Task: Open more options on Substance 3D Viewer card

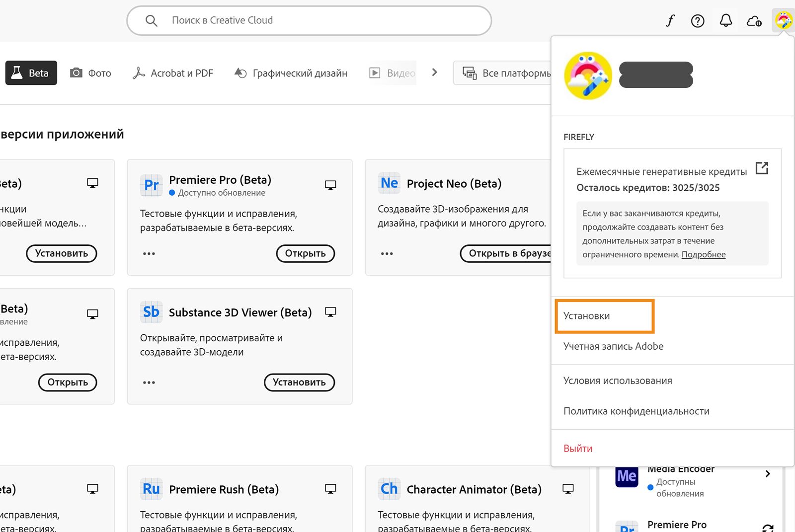Action: click(149, 382)
